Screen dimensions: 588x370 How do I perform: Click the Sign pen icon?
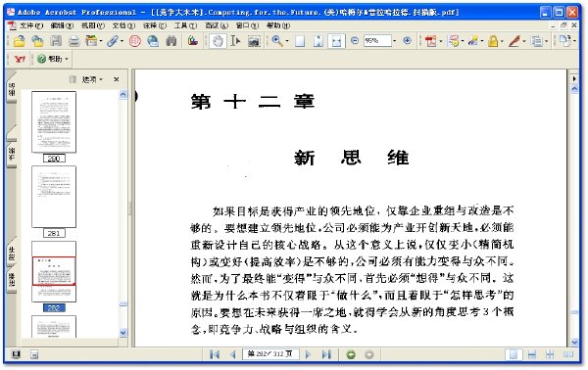tap(514, 41)
